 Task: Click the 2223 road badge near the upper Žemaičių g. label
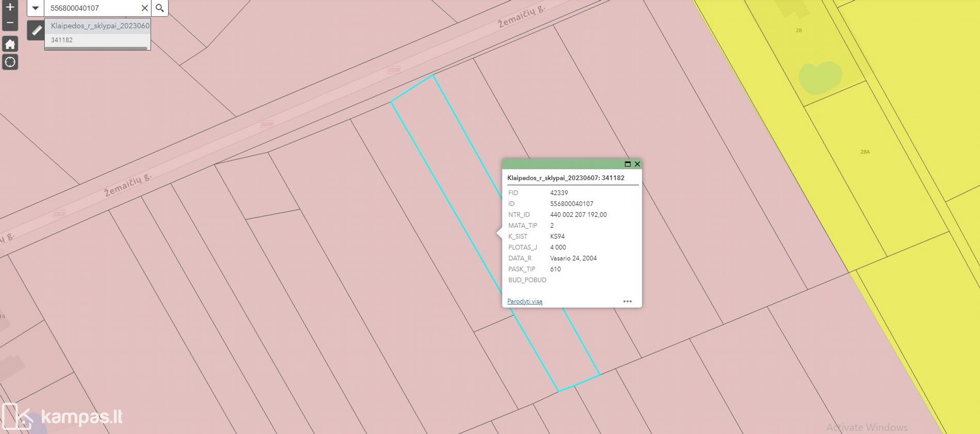tap(394, 70)
